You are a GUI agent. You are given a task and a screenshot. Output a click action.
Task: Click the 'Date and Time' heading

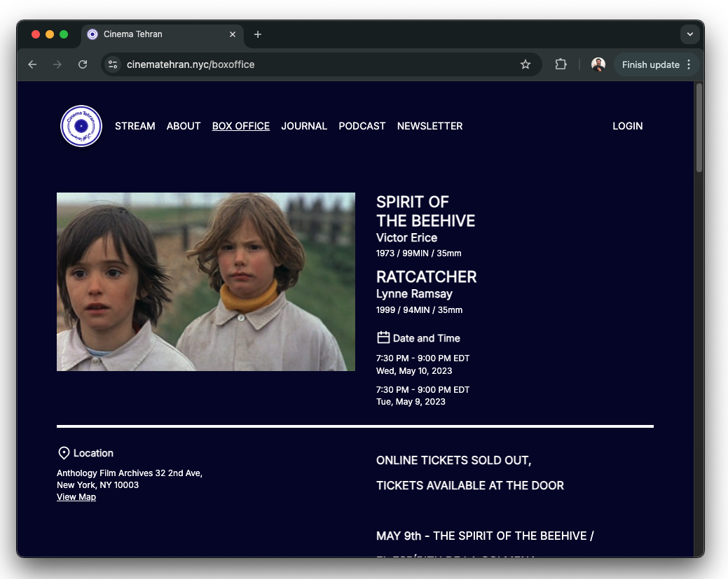click(x=427, y=338)
